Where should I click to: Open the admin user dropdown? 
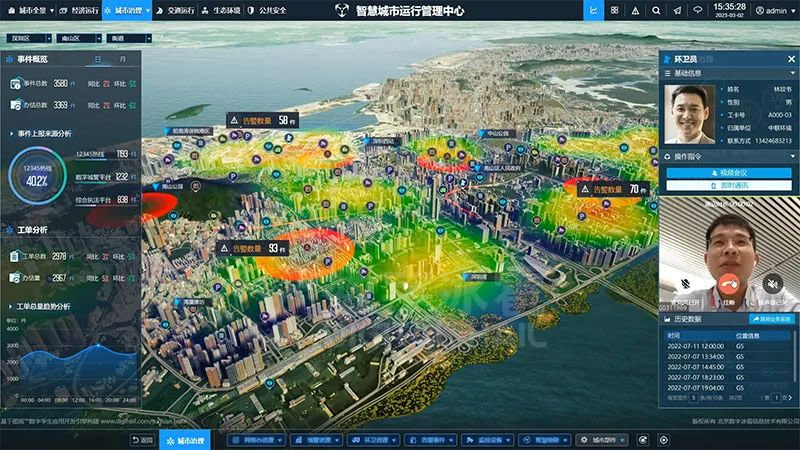pos(776,10)
